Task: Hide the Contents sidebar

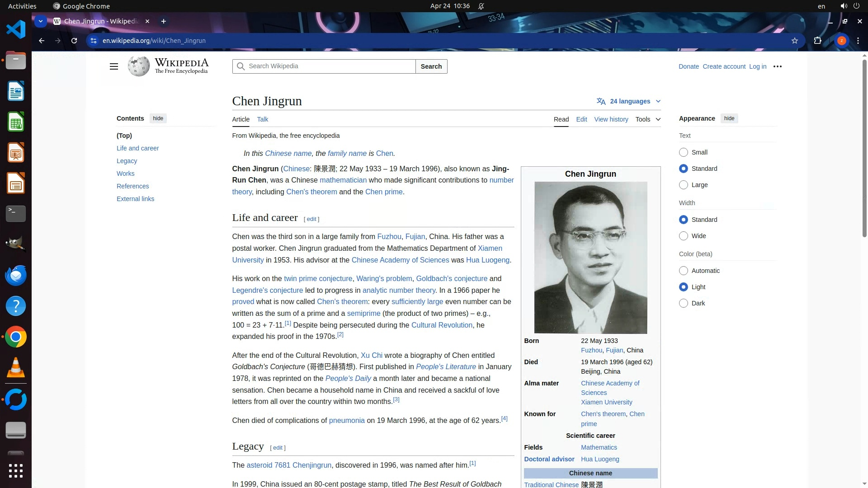Action: point(158,118)
